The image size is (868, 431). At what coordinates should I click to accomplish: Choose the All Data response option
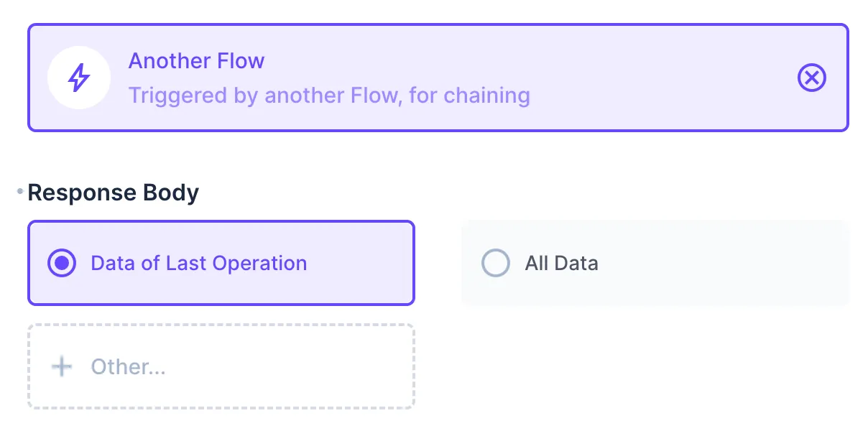pyautogui.click(x=655, y=263)
